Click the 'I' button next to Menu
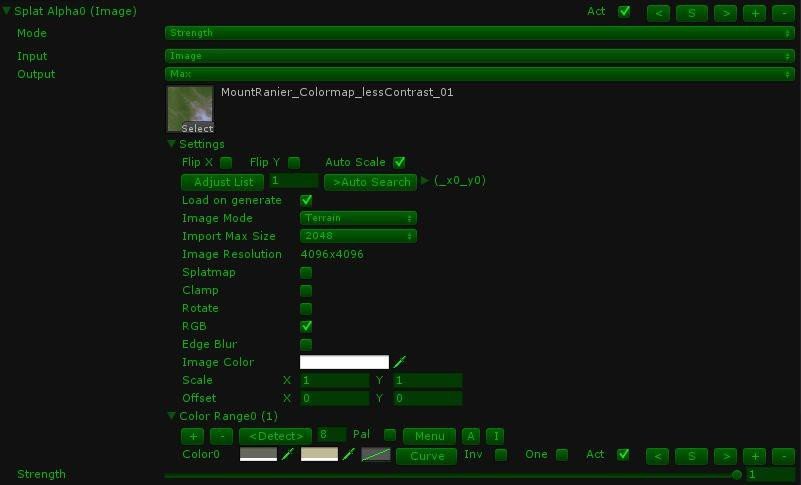 pos(495,436)
